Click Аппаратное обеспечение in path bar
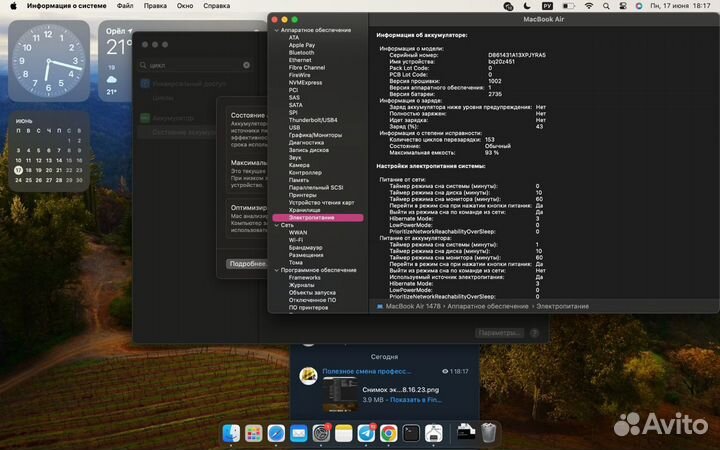 tap(488, 306)
